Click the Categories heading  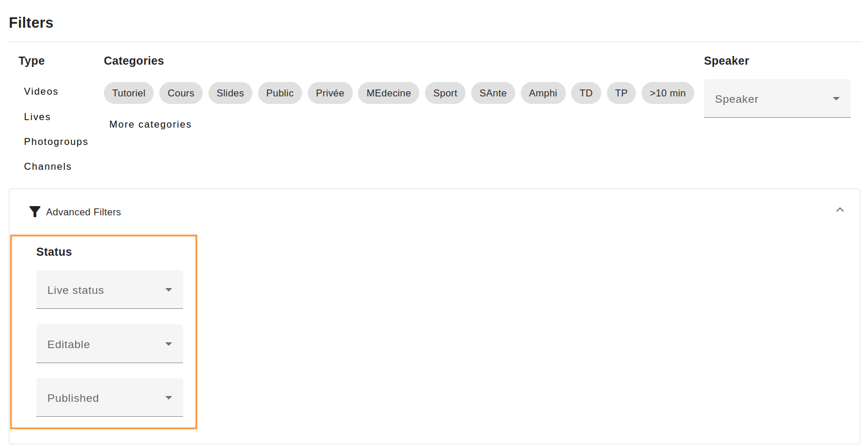coord(134,61)
